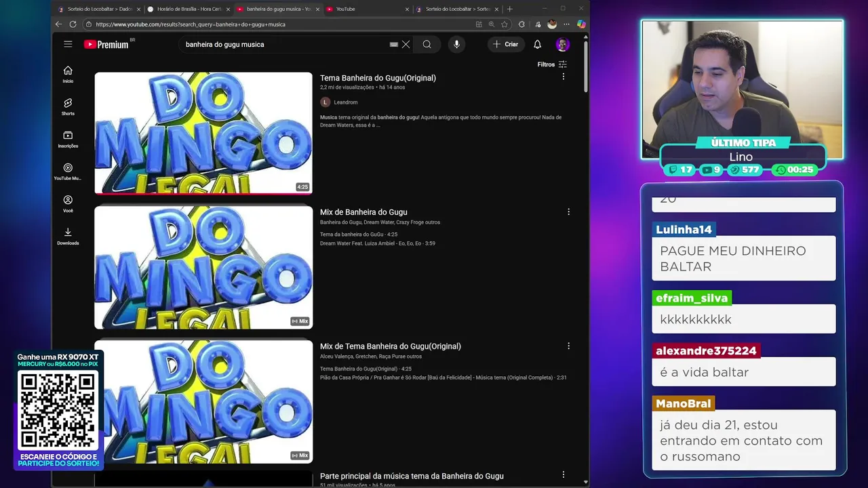Open the Copilot icon in browser toolbar
Screen dimensions: 868x488
(x=581, y=24)
